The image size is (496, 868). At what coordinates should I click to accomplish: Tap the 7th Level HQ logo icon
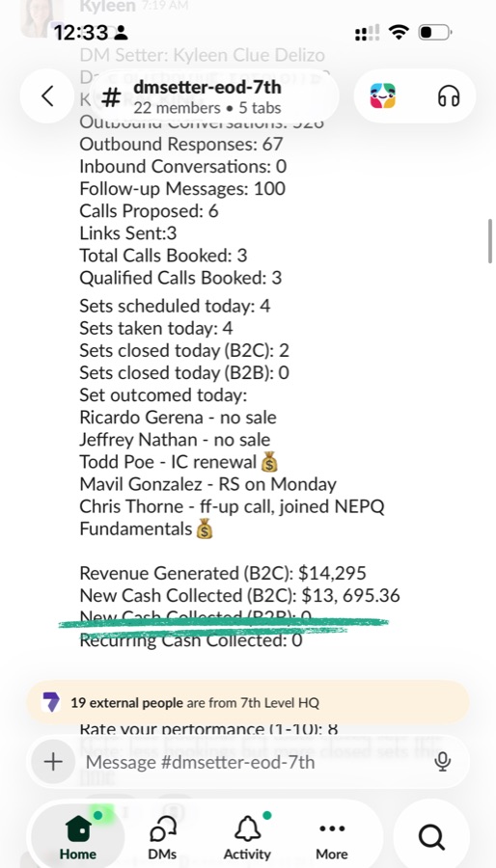pos(51,702)
